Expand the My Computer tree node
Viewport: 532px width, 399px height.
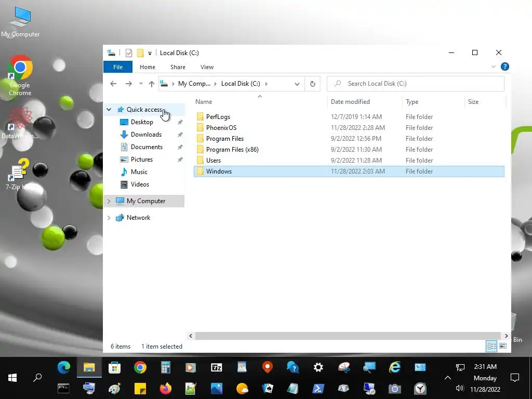click(109, 201)
